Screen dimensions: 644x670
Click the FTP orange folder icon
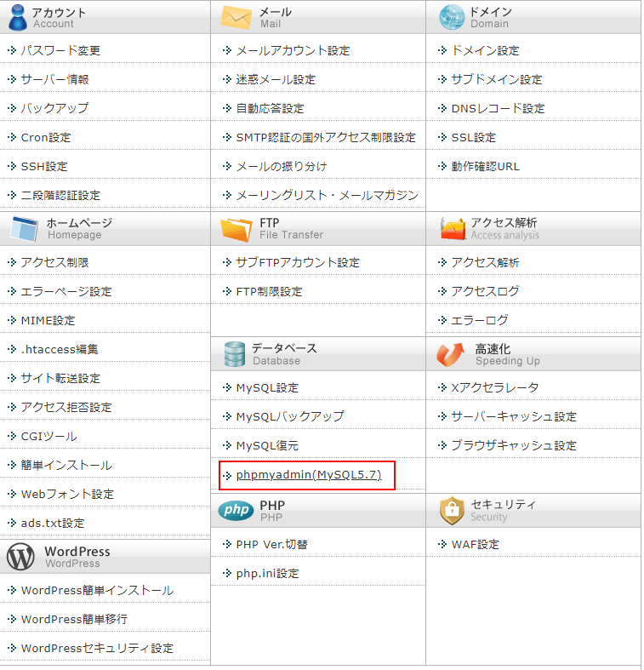pos(237,229)
